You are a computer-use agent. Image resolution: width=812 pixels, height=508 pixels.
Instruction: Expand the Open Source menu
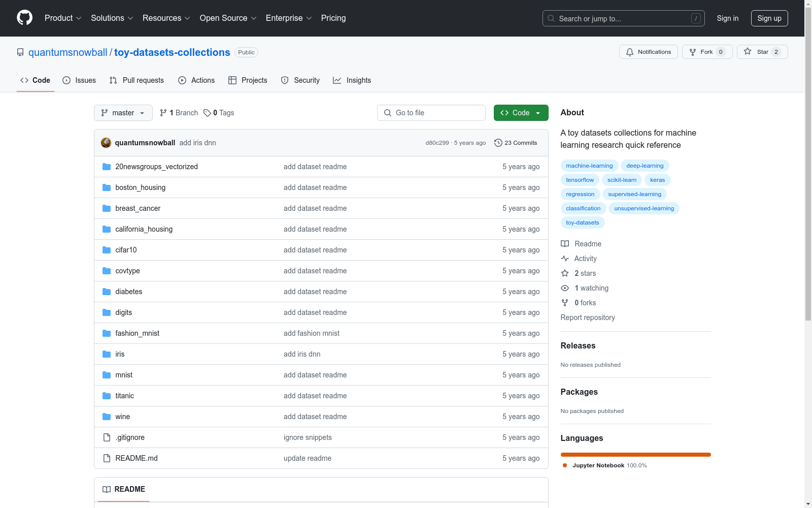pos(228,18)
